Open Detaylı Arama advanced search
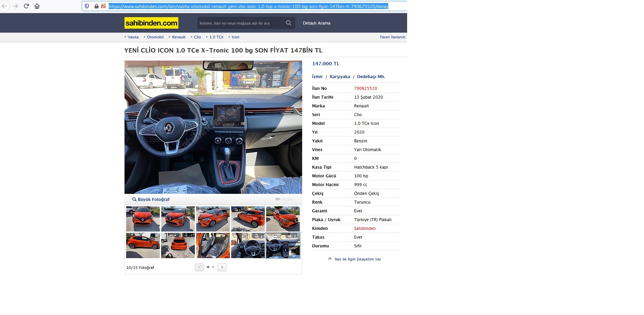The width and height of the screenshot is (644, 315). [317, 23]
